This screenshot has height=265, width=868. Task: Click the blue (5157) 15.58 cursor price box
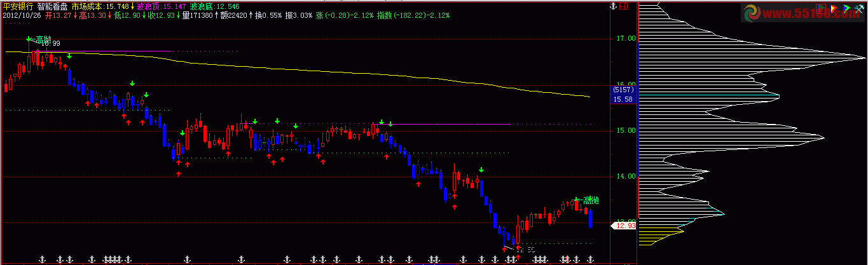[x=623, y=95]
